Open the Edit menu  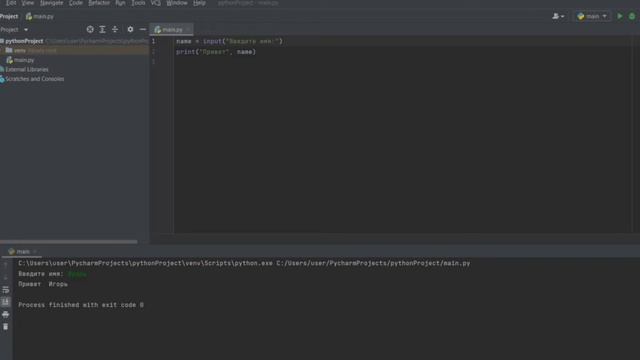pos(11,3)
